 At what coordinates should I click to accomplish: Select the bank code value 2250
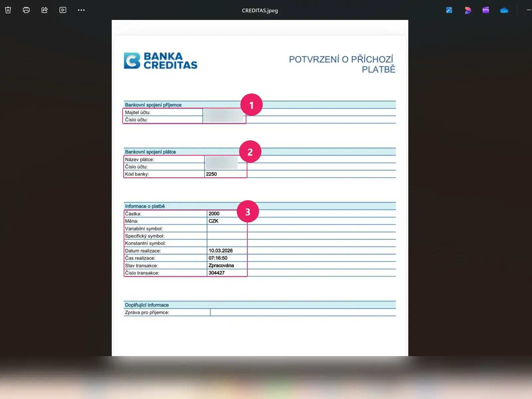[211, 174]
